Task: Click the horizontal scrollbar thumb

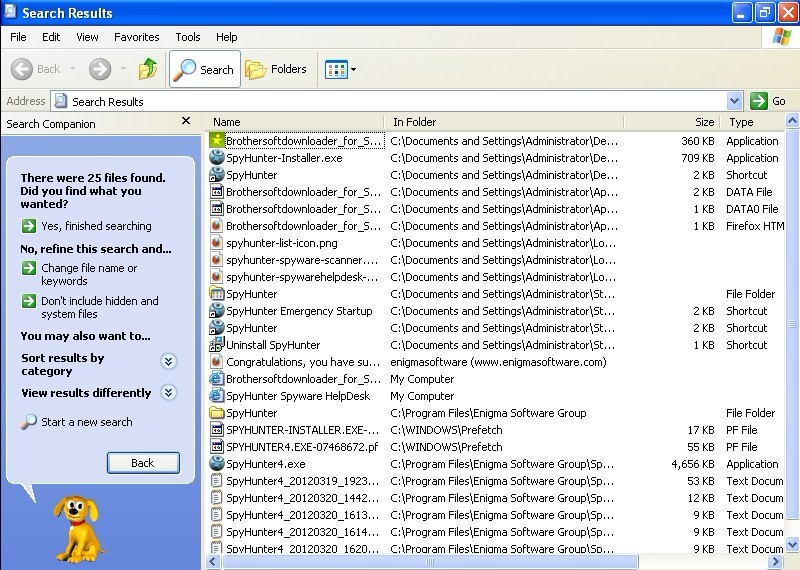Action: (x=430, y=562)
